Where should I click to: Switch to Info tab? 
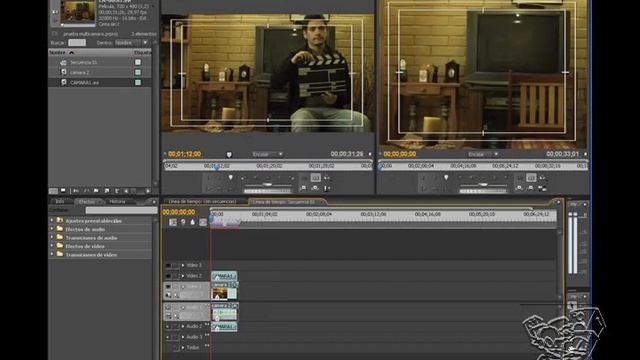tap(60, 202)
